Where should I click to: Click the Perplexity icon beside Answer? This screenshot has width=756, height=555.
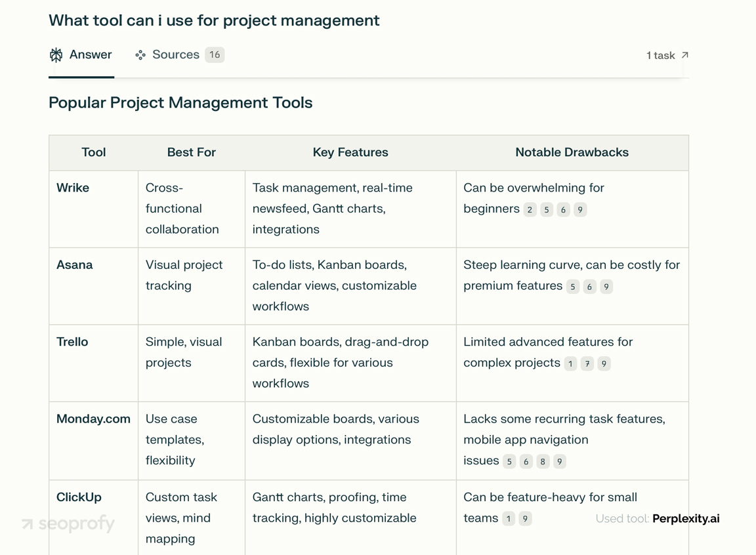point(56,55)
